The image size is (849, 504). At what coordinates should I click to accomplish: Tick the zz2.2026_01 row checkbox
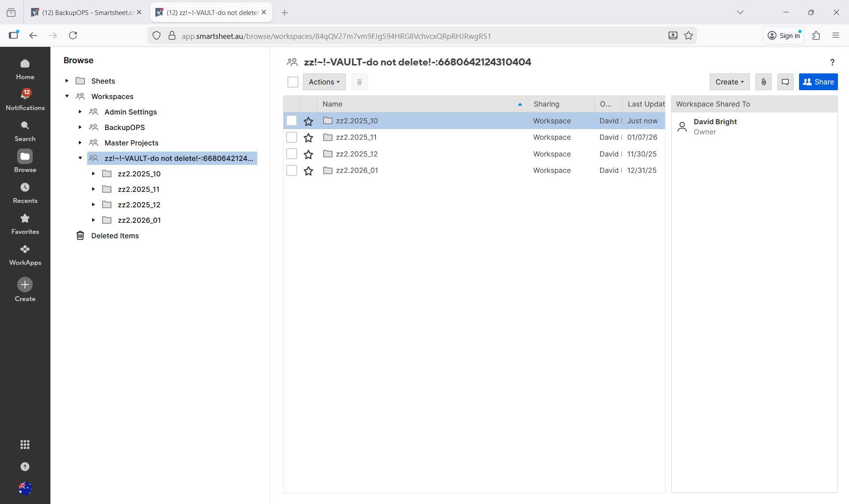click(x=291, y=170)
